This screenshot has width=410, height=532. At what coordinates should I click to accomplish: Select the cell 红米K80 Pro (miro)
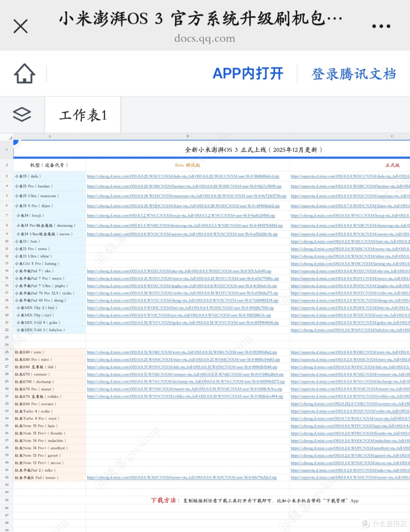click(x=49, y=360)
